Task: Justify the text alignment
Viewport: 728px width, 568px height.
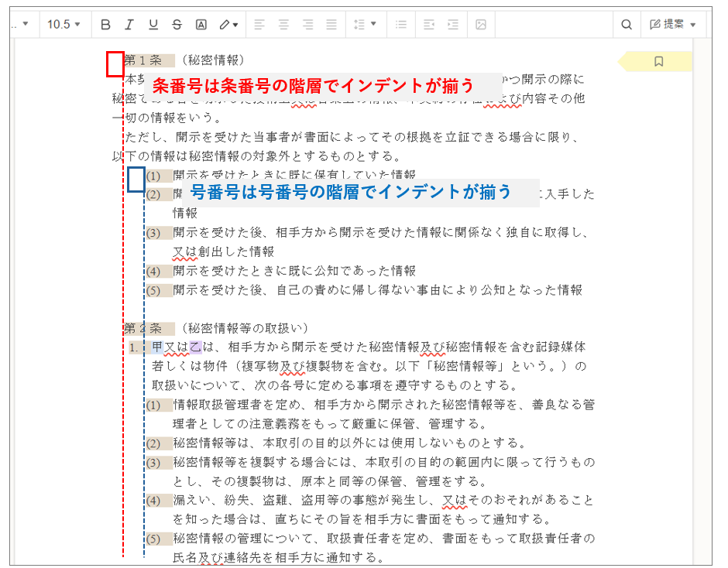Action: (331, 25)
